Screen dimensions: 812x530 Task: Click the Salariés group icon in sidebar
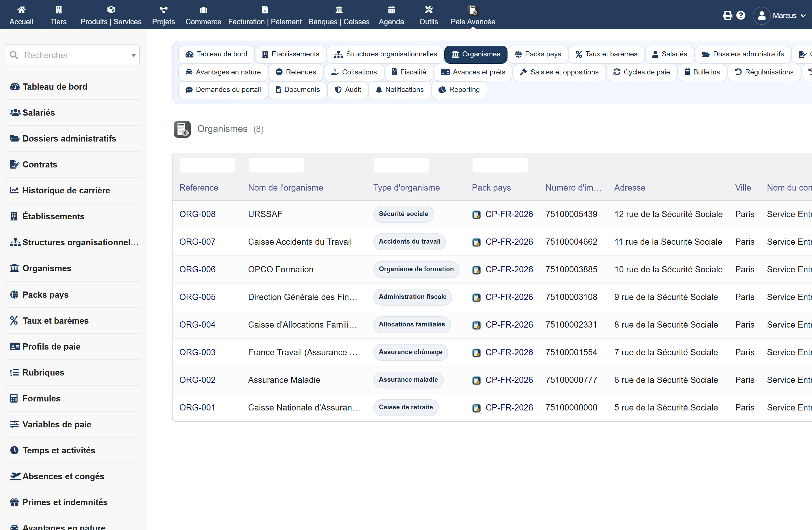(x=15, y=112)
